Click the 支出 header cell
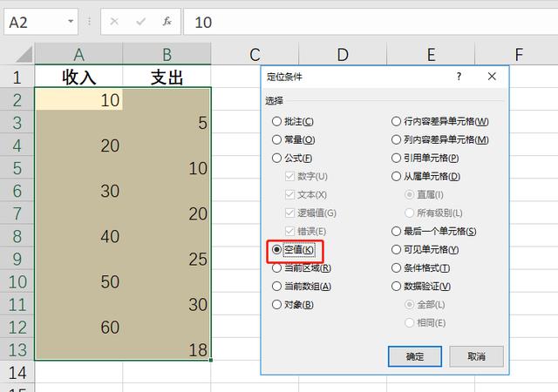Viewport: 558px width, 392px height. tap(167, 77)
